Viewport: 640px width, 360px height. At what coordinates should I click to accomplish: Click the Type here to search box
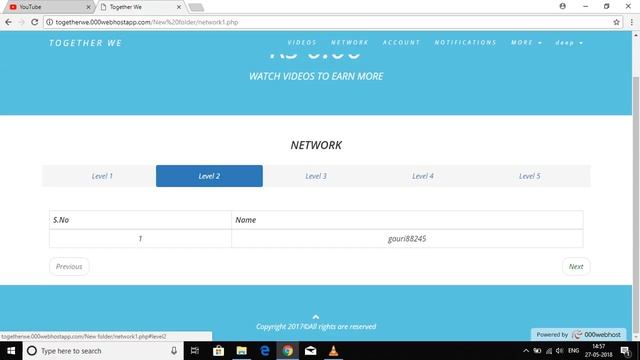coord(102,351)
